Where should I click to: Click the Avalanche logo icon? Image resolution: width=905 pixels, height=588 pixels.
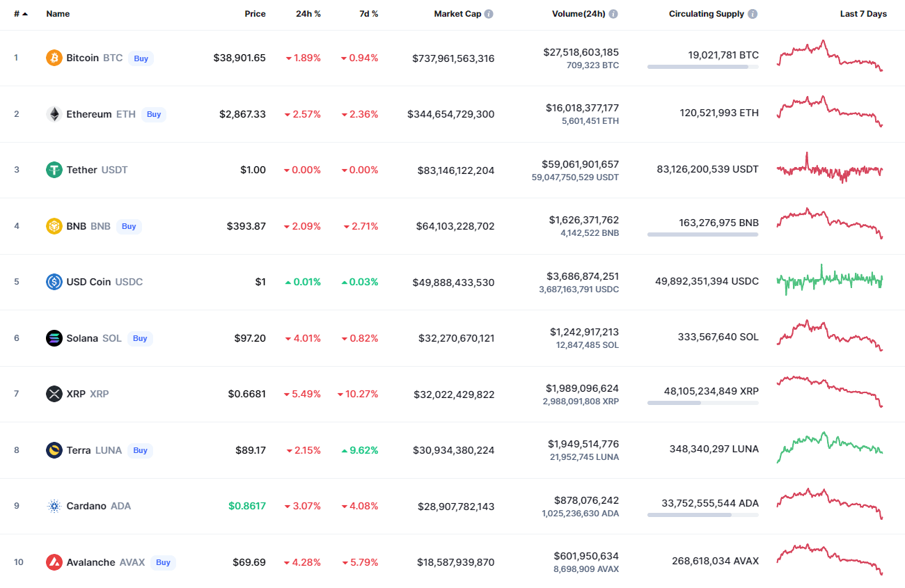click(x=54, y=562)
